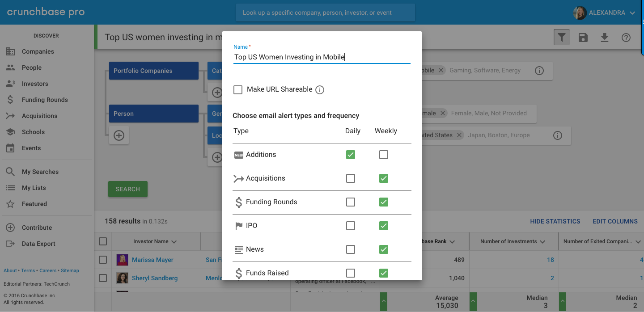Click the Data Export icon in sidebar
The height and width of the screenshot is (312, 644).
10,244
